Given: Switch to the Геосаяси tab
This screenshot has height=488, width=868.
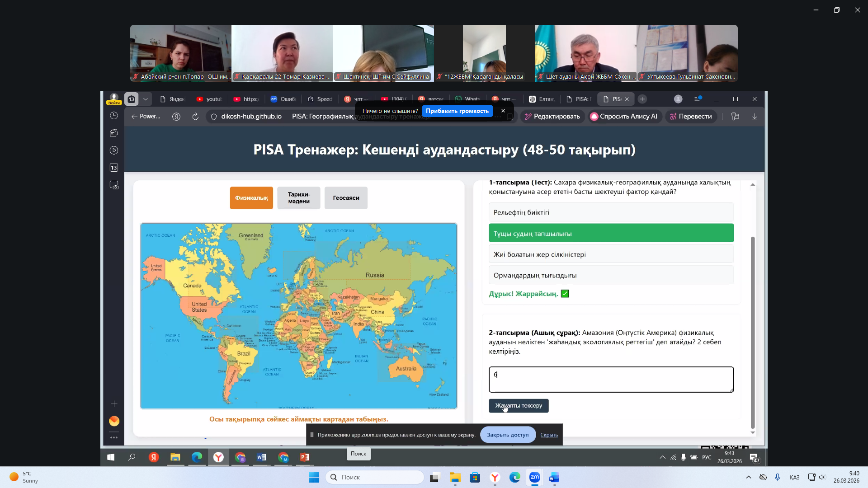Looking at the screenshot, I should (345, 198).
